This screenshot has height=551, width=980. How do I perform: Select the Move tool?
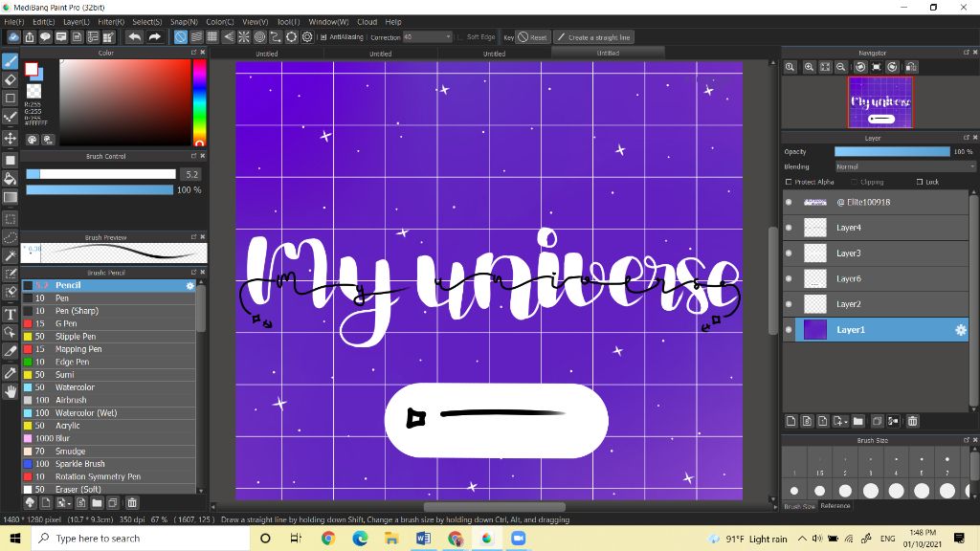click(x=10, y=138)
